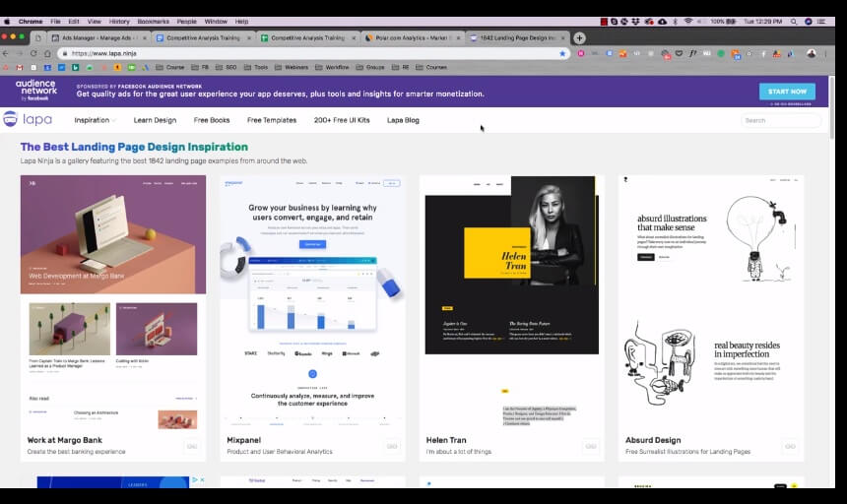Open the Lapa Blog link

(403, 120)
